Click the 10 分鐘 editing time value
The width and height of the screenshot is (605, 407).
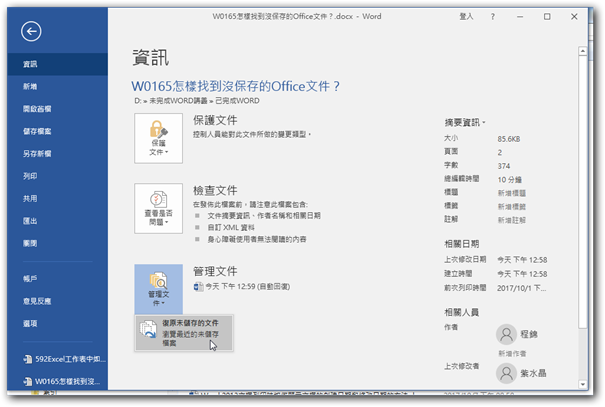pyautogui.click(x=509, y=179)
